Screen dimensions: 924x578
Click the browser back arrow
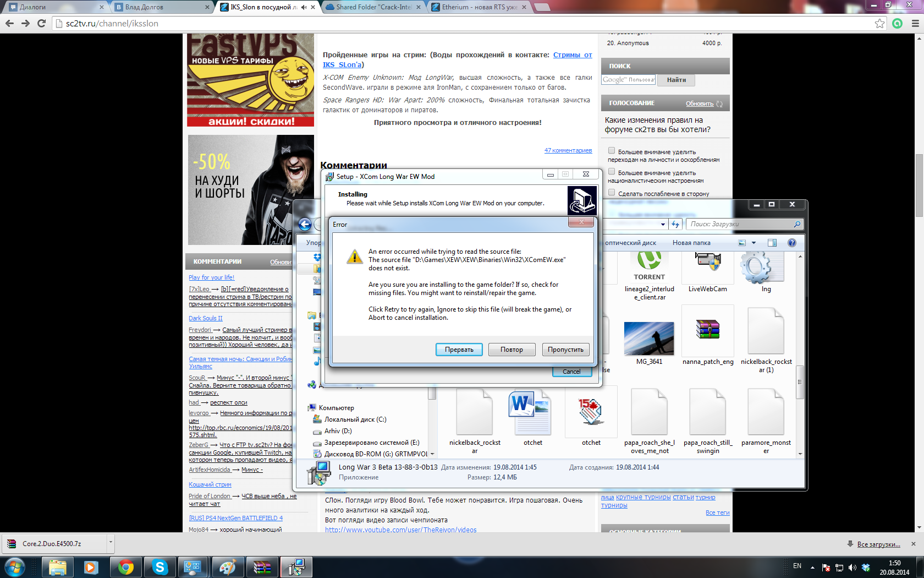9,23
